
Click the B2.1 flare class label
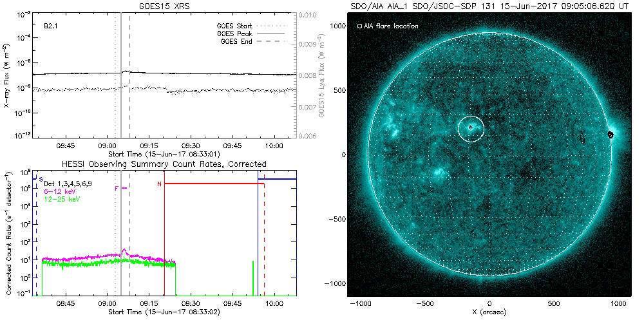[x=52, y=26]
